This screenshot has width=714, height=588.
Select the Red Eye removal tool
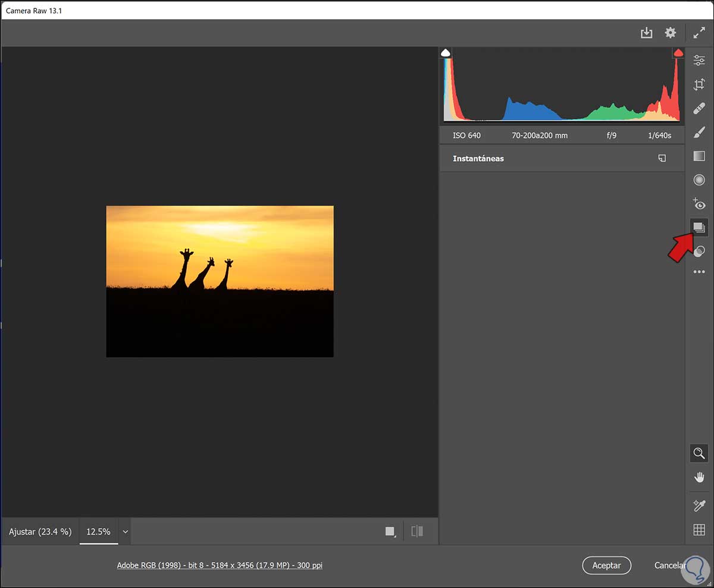[x=699, y=204]
